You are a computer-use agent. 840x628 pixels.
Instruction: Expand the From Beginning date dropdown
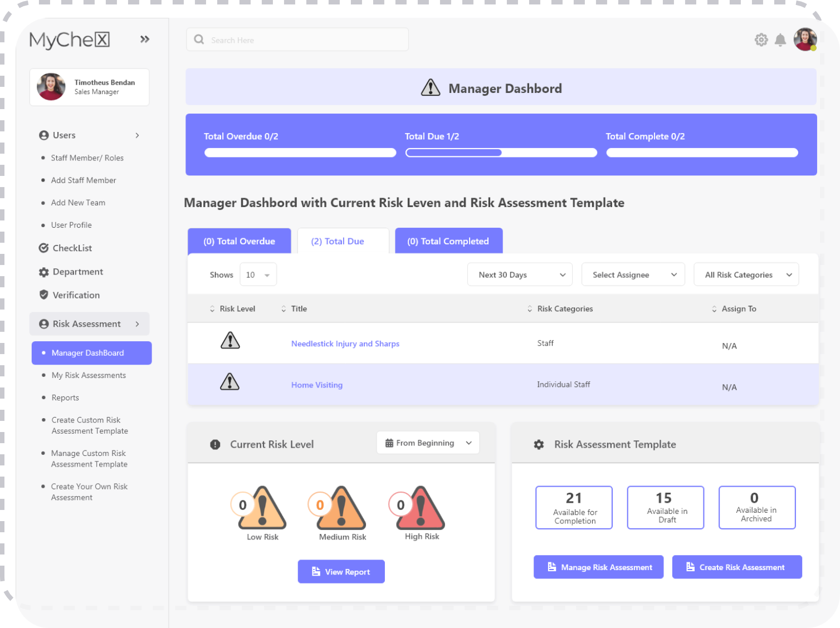[428, 443]
